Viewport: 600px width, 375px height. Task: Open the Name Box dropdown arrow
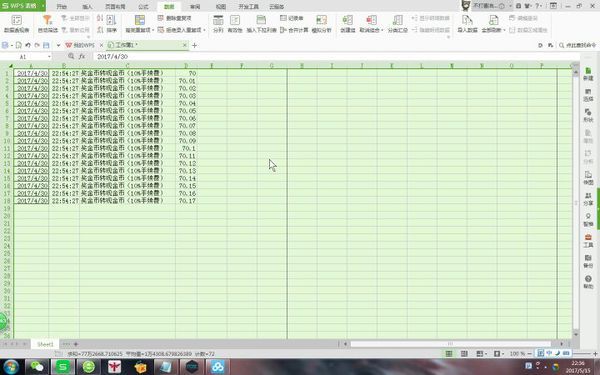tap(49, 57)
